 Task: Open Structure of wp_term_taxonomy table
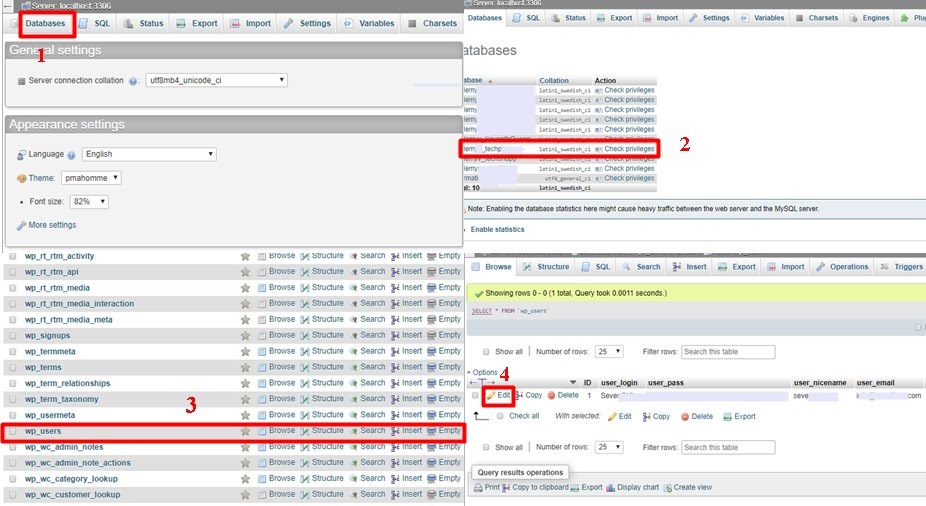coord(322,399)
